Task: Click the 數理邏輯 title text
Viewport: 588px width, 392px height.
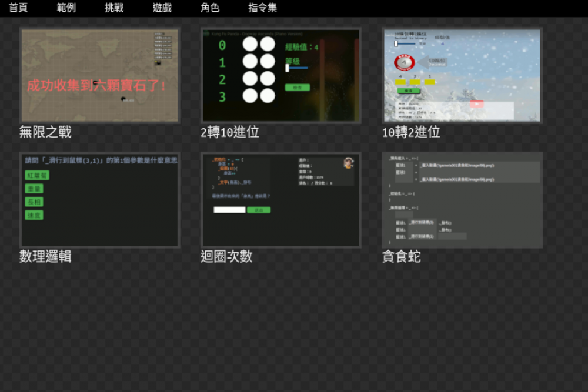Action: tap(45, 256)
